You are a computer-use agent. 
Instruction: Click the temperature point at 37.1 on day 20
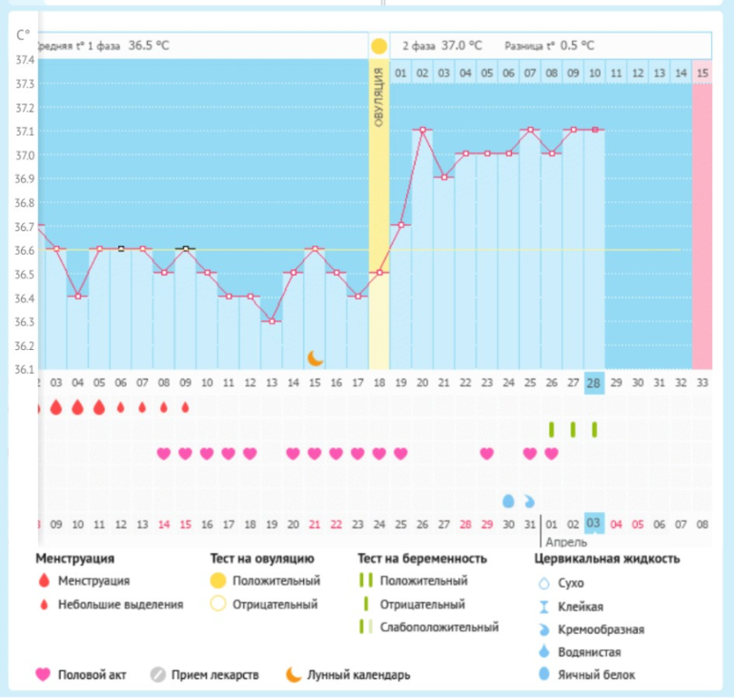[x=422, y=130]
